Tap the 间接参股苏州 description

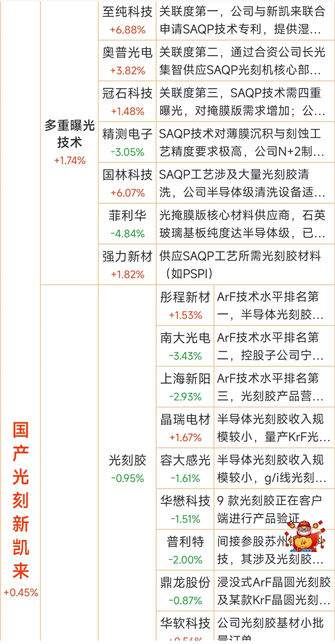click(x=274, y=550)
